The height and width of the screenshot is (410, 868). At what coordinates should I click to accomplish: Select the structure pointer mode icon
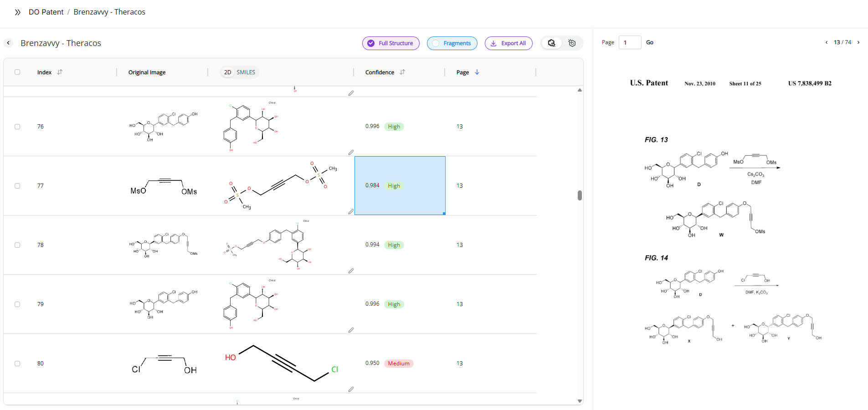[551, 43]
